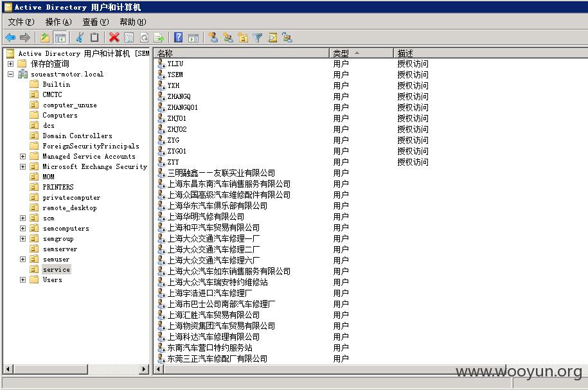Sort by the 类型 column header
Image resolution: width=588 pixels, height=390 pixels.
[x=362, y=53]
